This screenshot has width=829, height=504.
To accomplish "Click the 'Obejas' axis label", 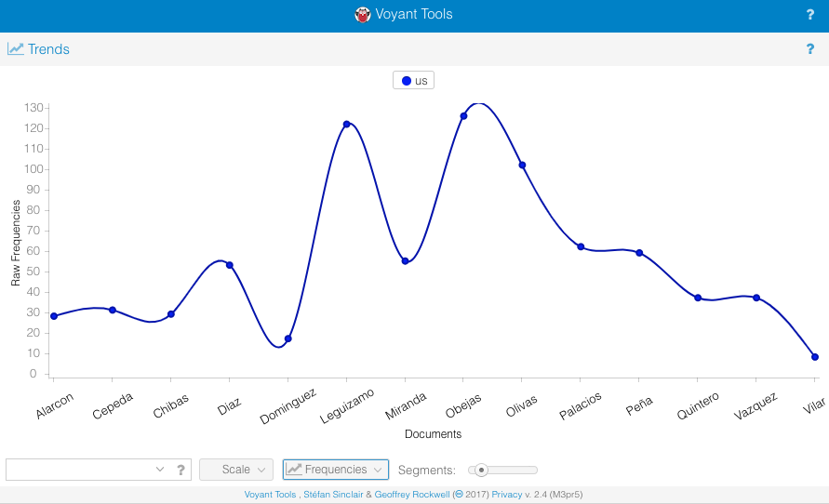I will 463,405.
